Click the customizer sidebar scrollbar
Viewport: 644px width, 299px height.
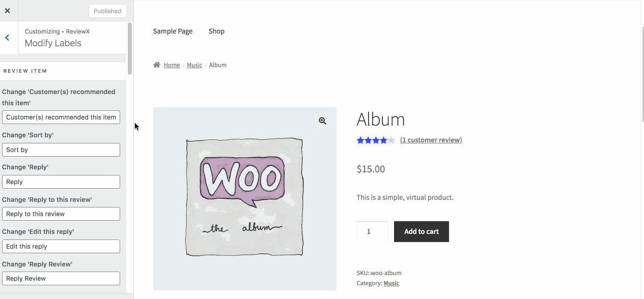point(130,48)
